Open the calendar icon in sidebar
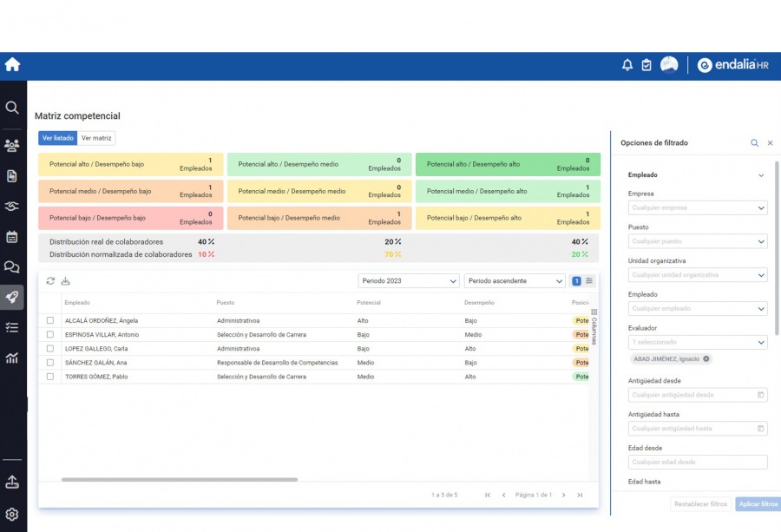The image size is (781, 532). point(12,236)
